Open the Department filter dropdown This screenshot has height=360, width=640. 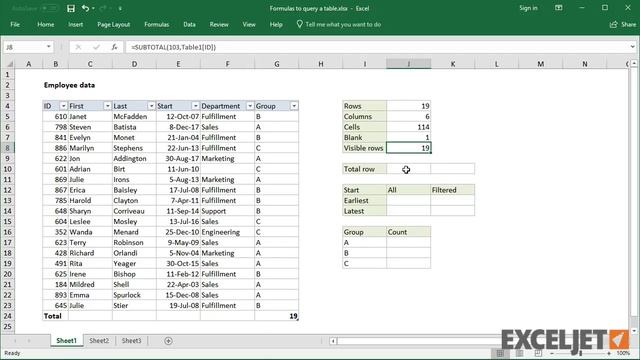(x=250, y=106)
